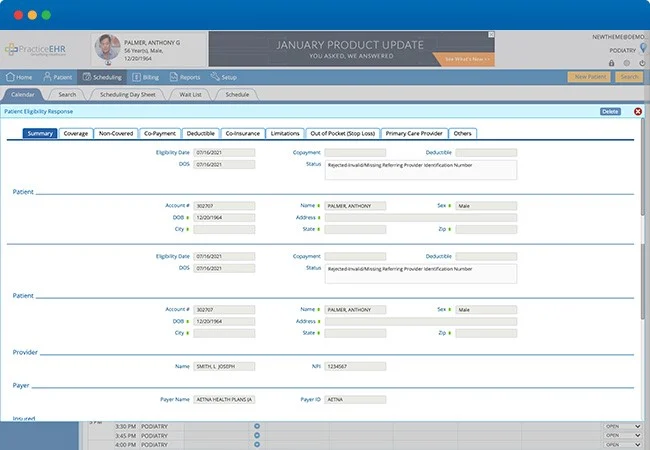Click the Delete button
650x450 pixels.
pos(610,111)
